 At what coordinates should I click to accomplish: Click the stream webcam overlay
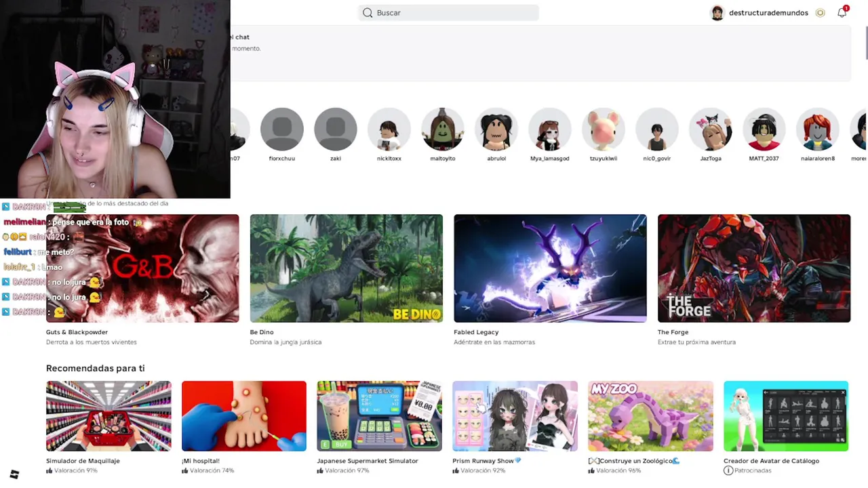(x=115, y=99)
